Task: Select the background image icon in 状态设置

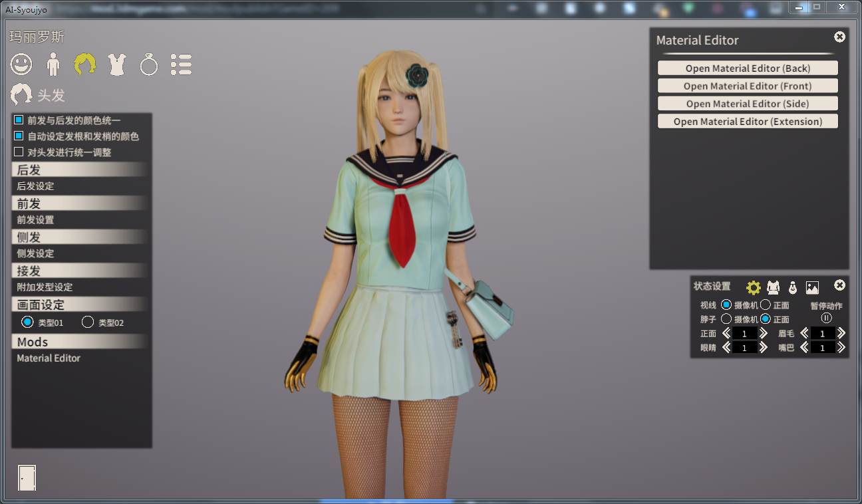Action: click(812, 287)
